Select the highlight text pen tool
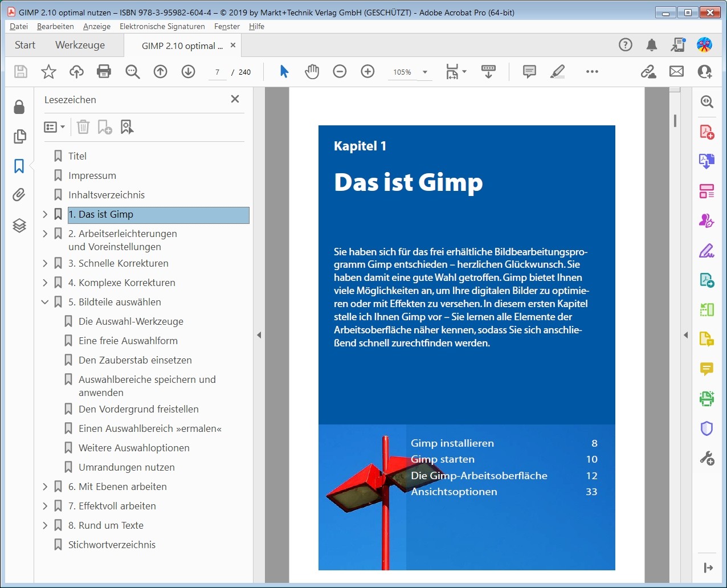The width and height of the screenshot is (727, 588). point(558,72)
